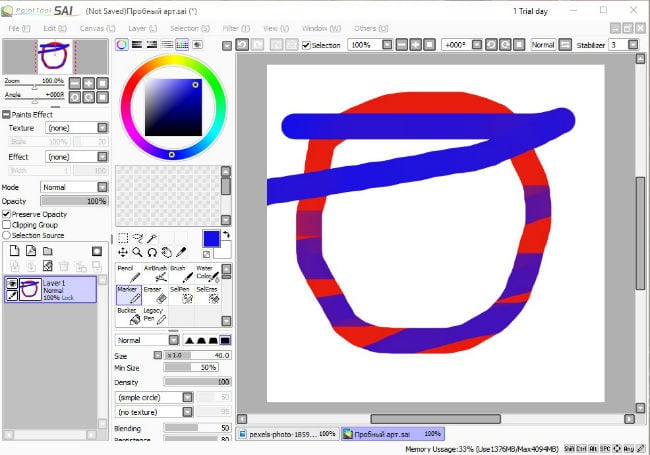
Task: Enable the Clipping Group checkbox
Action: pos(6,224)
